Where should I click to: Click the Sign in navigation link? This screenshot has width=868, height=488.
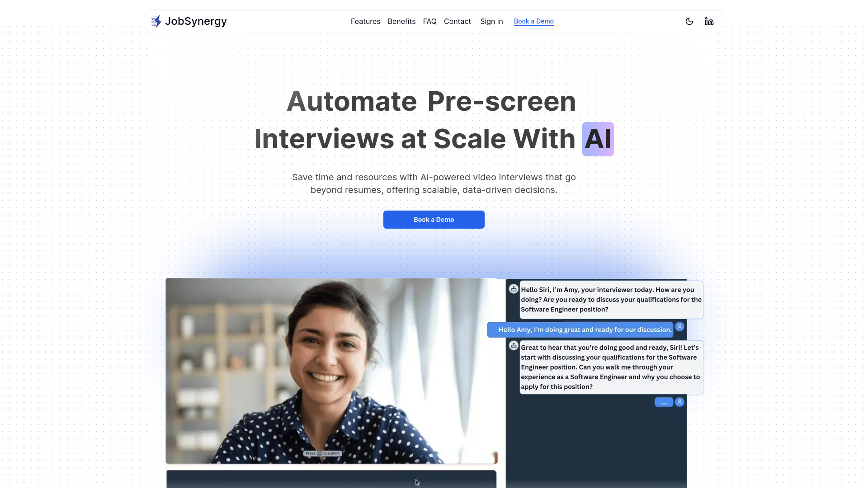pyautogui.click(x=491, y=21)
